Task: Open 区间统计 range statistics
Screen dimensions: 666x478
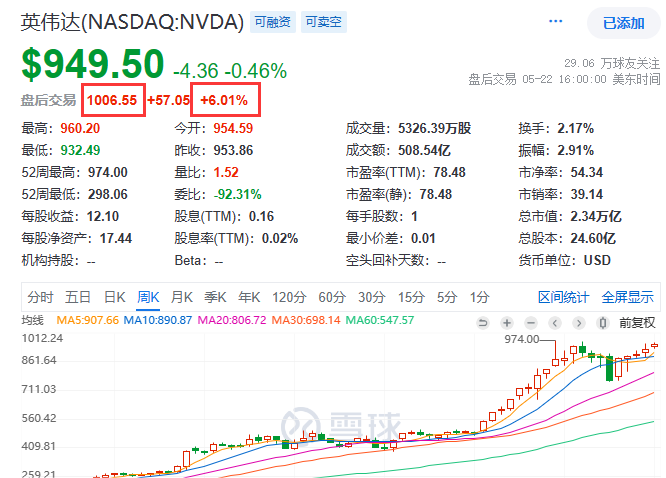Action: coord(564,297)
